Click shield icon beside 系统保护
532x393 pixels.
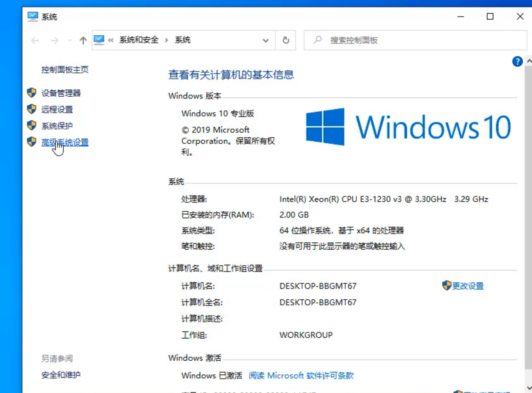coord(32,126)
